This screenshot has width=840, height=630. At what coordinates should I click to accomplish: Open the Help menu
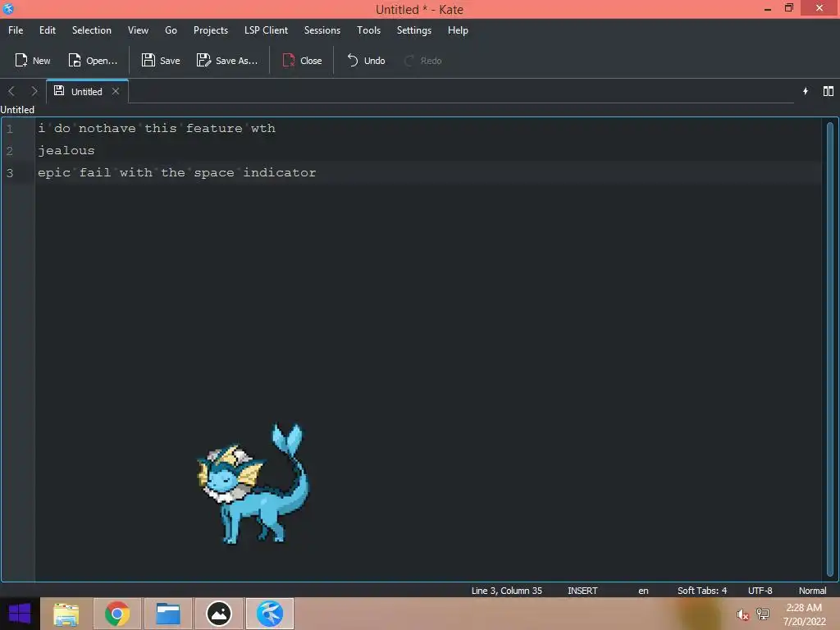click(x=458, y=30)
